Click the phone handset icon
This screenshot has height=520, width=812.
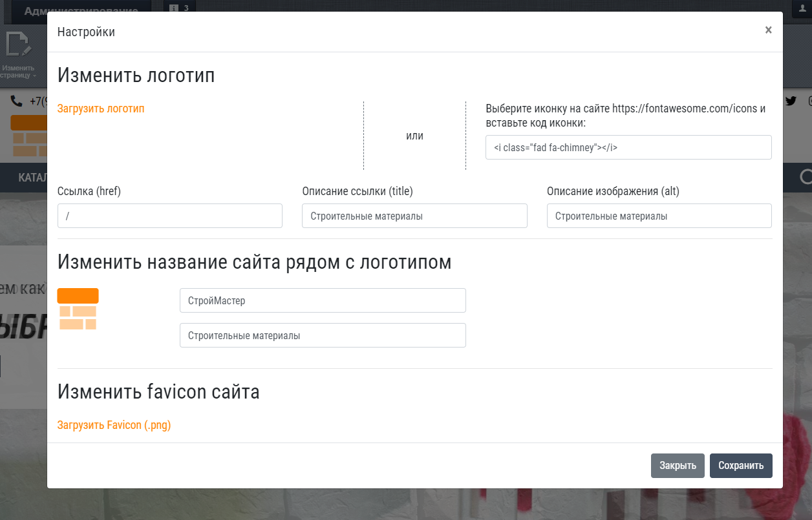click(x=16, y=101)
